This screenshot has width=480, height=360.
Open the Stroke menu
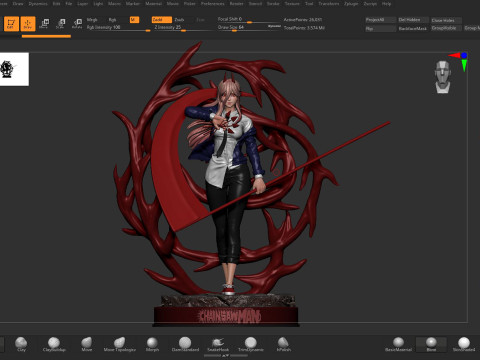click(x=273, y=4)
